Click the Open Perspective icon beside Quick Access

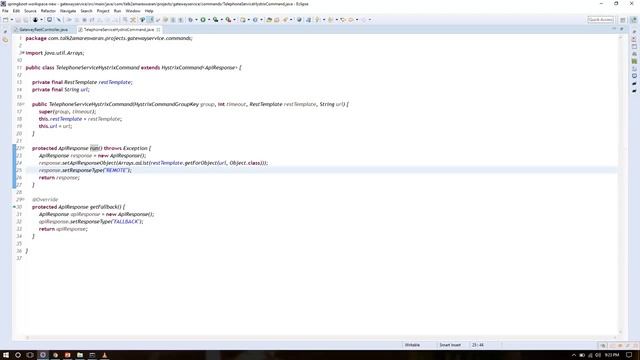(x=623, y=20)
